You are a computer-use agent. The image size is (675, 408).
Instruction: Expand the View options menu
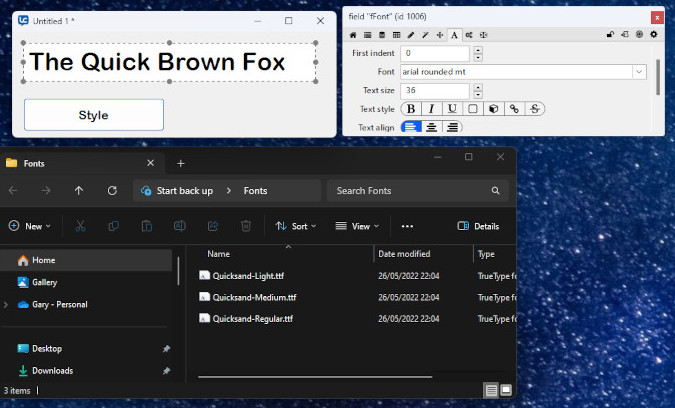tap(354, 226)
